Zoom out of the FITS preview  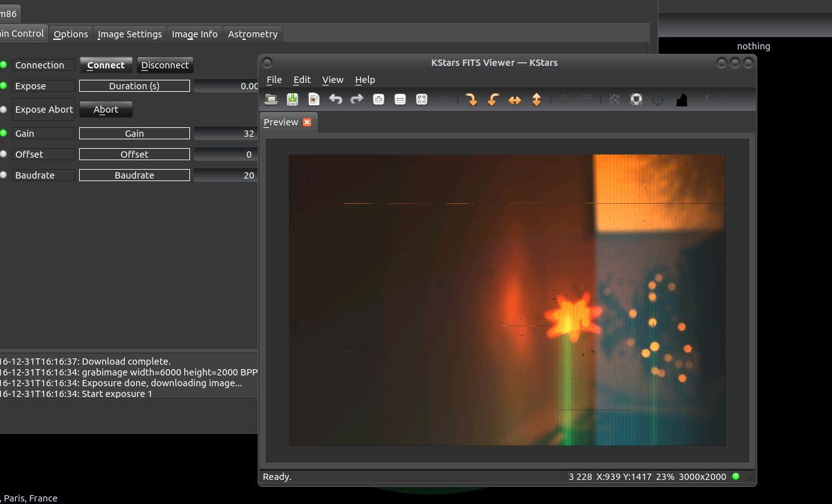400,99
